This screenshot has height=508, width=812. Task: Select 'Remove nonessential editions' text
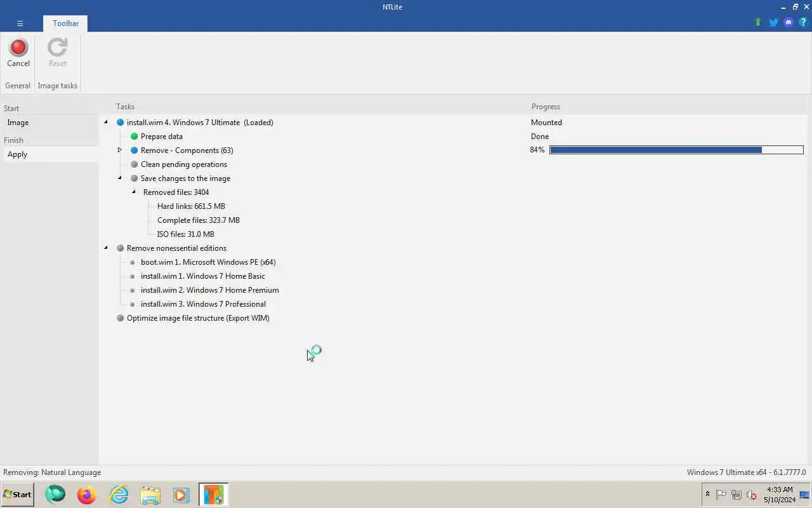coord(176,248)
